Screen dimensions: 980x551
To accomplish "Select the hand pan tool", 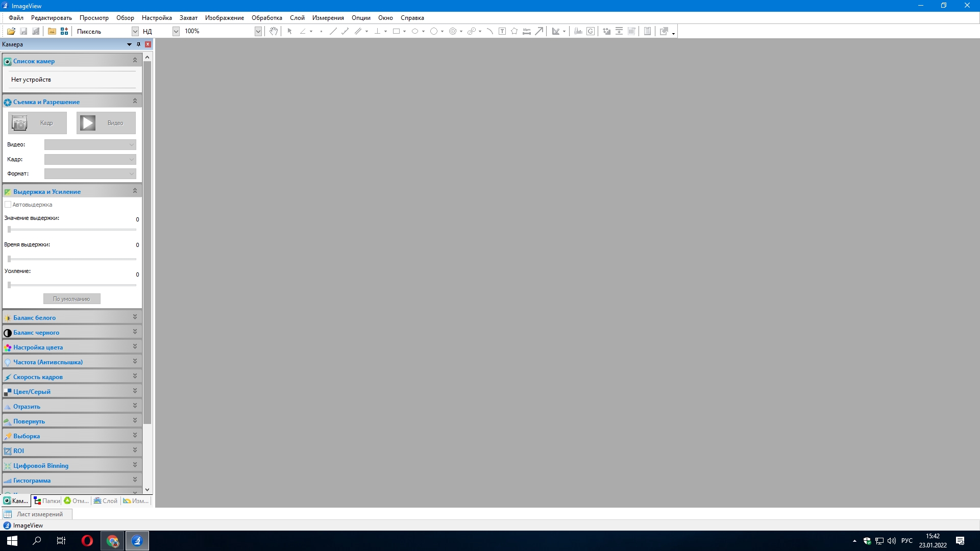I will coord(274,31).
